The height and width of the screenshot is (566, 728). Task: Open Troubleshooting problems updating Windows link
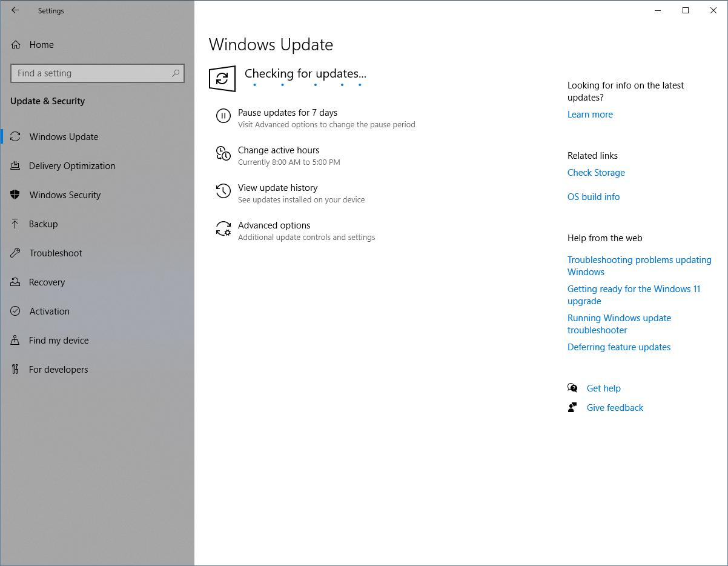640,266
